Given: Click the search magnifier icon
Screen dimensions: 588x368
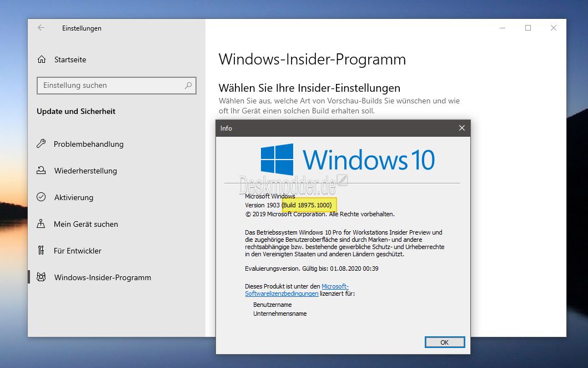Looking at the screenshot, I should coord(188,85).
